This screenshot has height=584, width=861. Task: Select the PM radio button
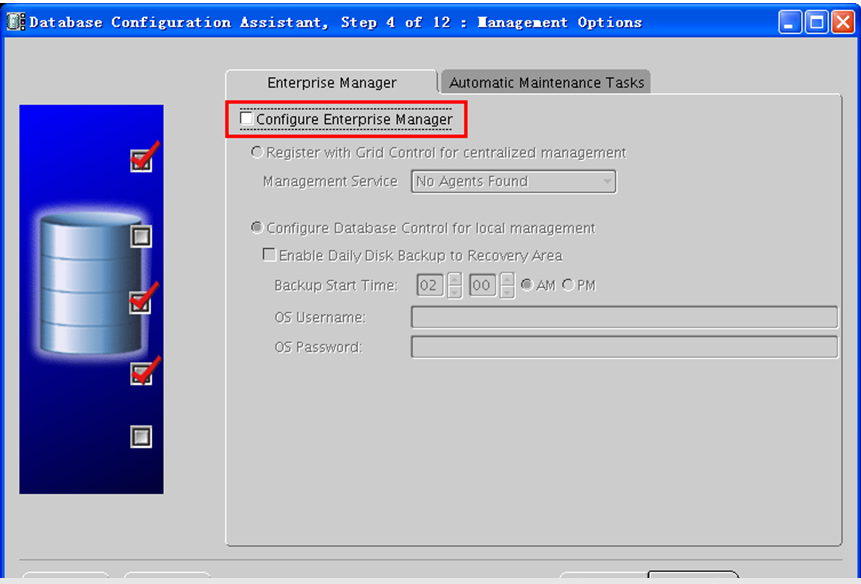click(x=568, y=285)
